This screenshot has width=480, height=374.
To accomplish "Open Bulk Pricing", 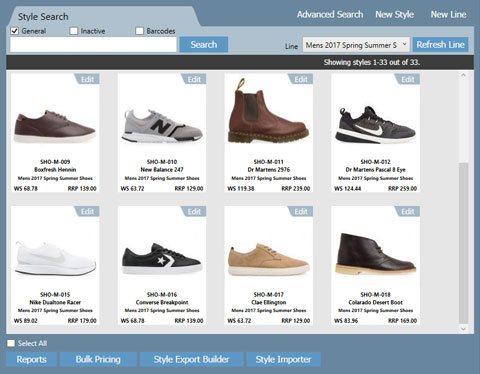I will tap(98, 360).
